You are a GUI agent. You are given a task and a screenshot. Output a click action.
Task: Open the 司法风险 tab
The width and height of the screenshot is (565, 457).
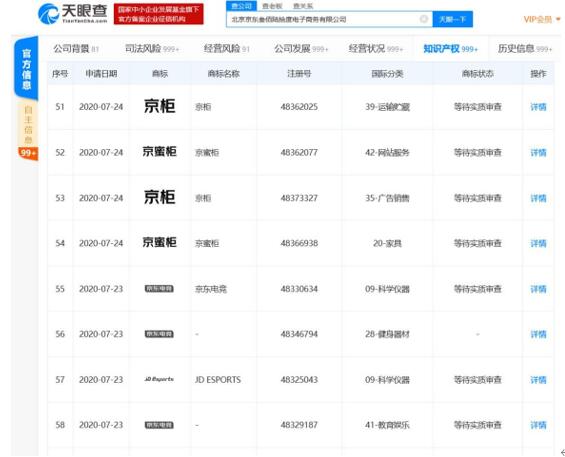pos(152,49)
